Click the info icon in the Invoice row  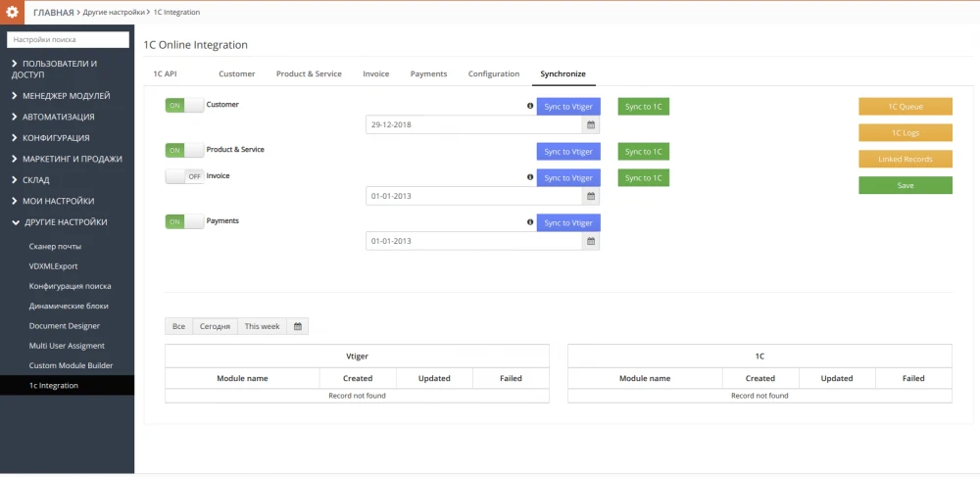[x=530, y=177]
